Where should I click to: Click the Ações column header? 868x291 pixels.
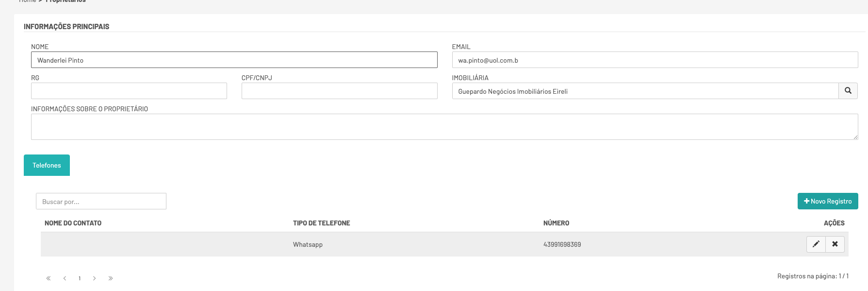coord(834,223)
